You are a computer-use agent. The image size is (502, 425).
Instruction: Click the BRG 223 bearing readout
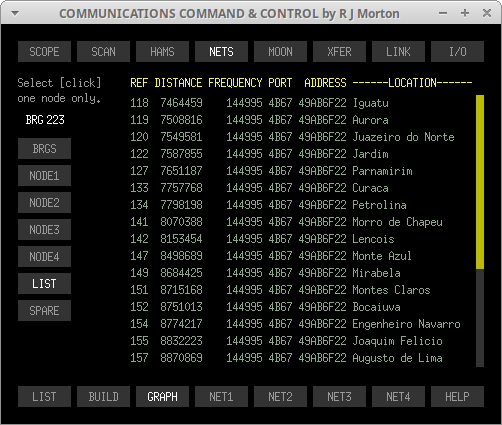[45, 120]
